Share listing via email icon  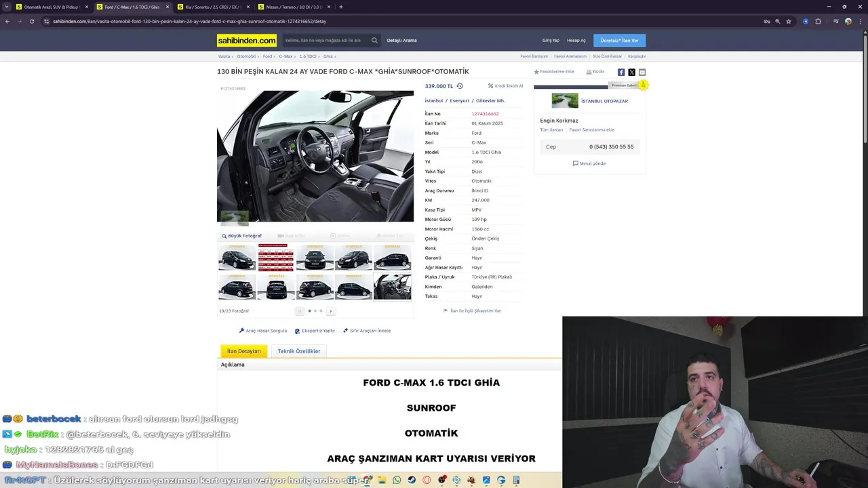coord(642,72)
